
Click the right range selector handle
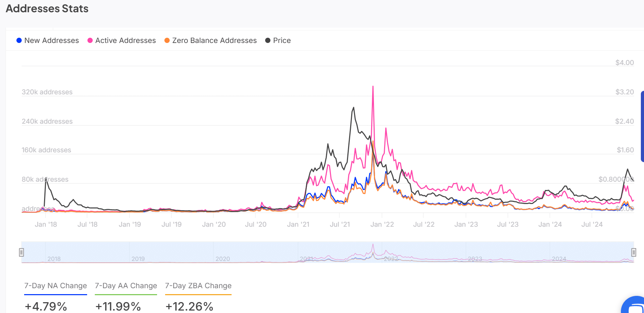(634, 252)
